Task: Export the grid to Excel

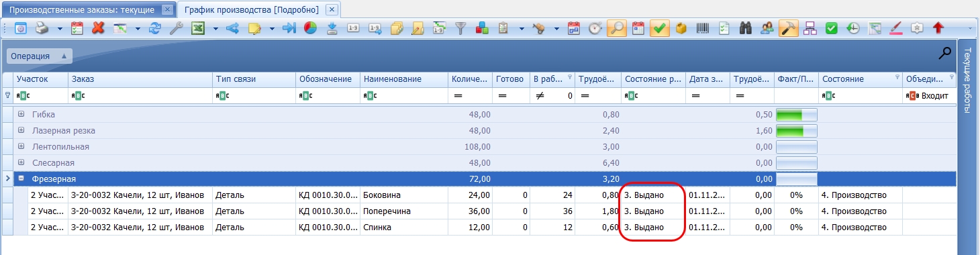Action: tap(198, 28)
